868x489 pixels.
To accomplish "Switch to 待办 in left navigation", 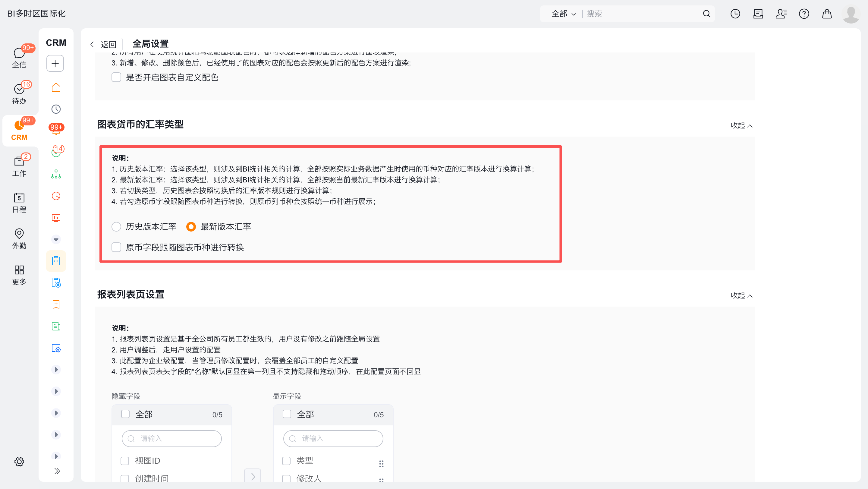I will [x=19, y=93].
